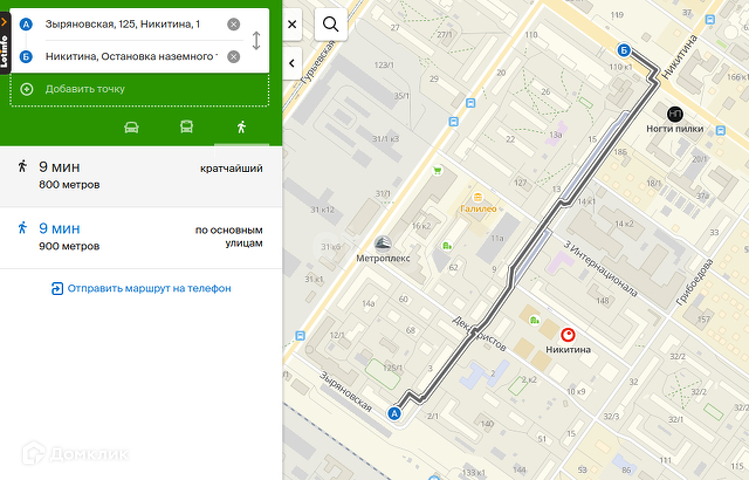Click route end marker Б on map

[x=623, y=50]
